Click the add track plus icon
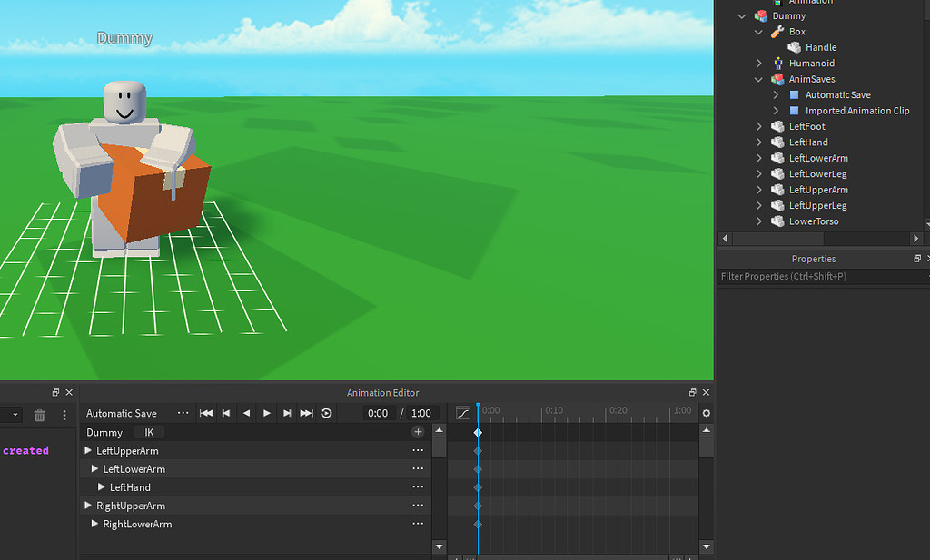 418,432
